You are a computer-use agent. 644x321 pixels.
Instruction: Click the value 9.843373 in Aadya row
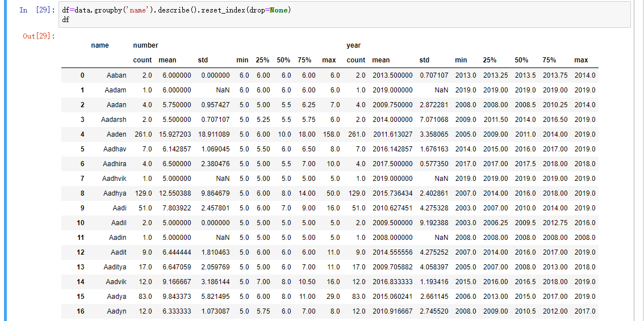coord(177,297)
